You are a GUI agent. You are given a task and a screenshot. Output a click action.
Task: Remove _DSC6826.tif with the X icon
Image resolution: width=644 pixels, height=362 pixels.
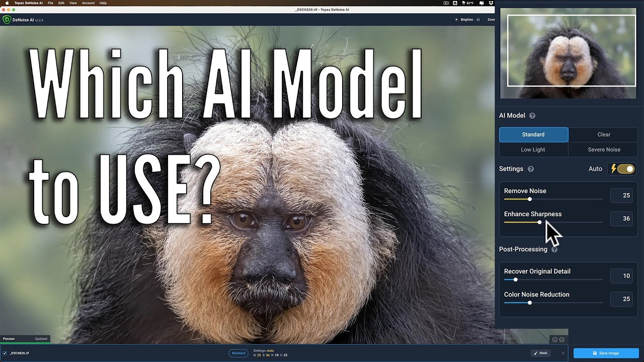tap(563, 353)
